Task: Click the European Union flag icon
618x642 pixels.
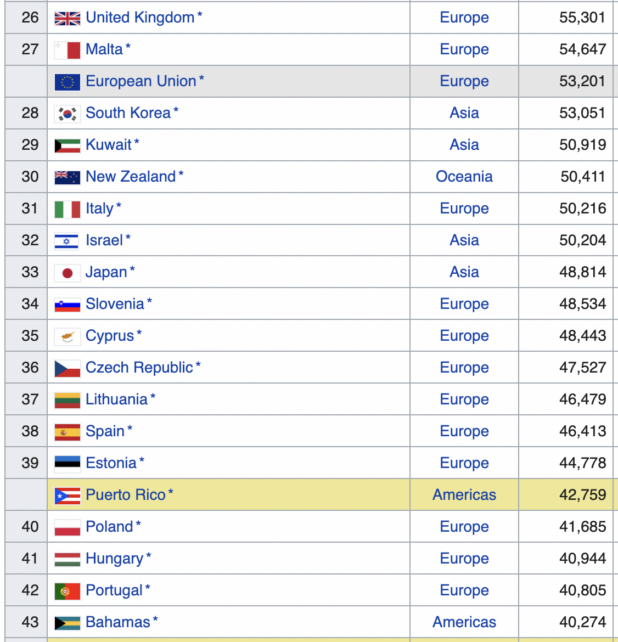Action: 67,82
